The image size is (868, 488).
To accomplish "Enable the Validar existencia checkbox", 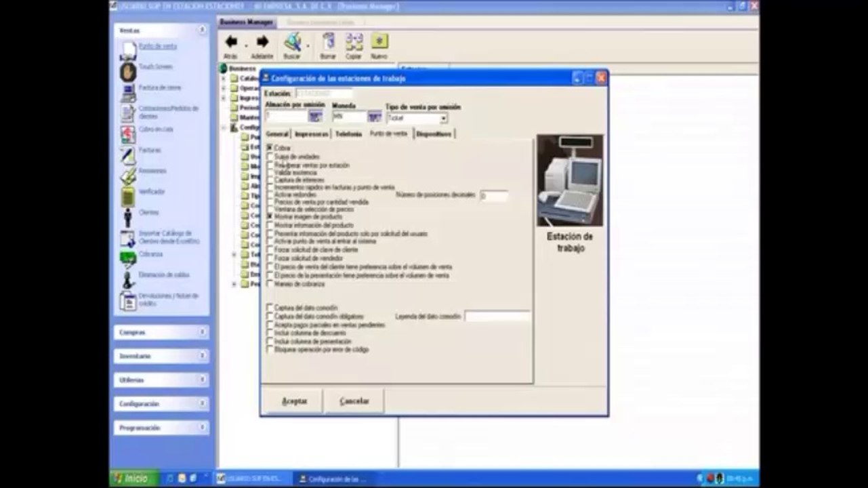I will [x=270, y=173].
